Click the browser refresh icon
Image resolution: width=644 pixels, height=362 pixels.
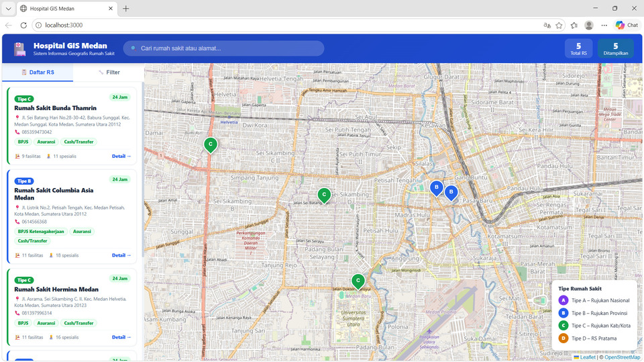point(23,25)
